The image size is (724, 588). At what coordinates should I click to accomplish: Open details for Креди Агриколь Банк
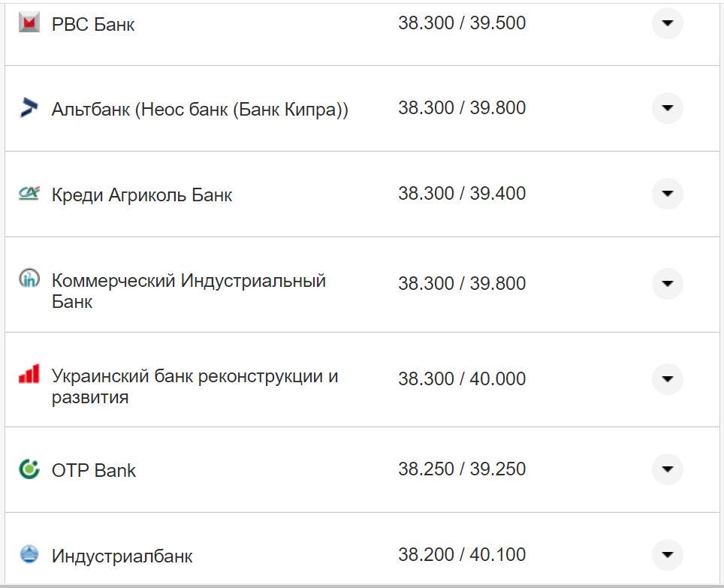coord(667,194)
